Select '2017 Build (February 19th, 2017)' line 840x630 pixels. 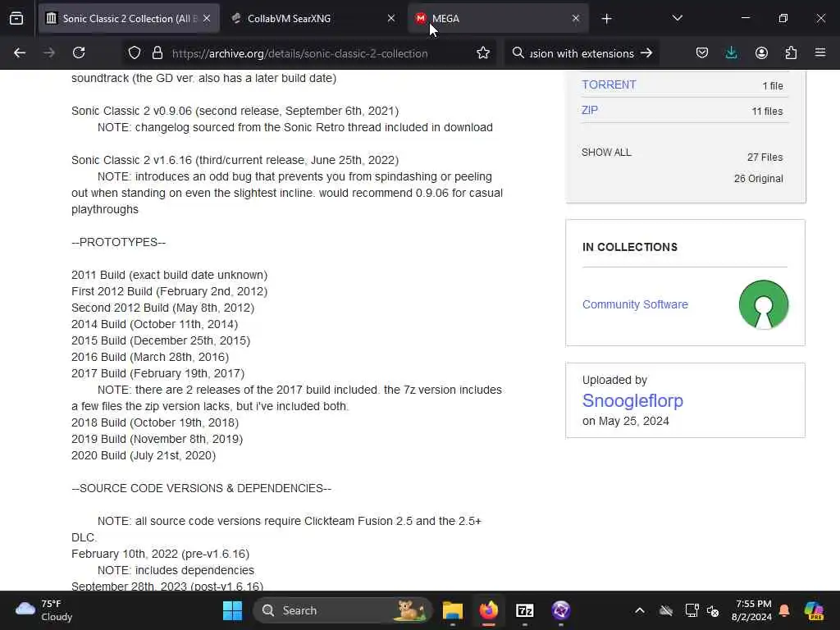[x=158, y=373]
